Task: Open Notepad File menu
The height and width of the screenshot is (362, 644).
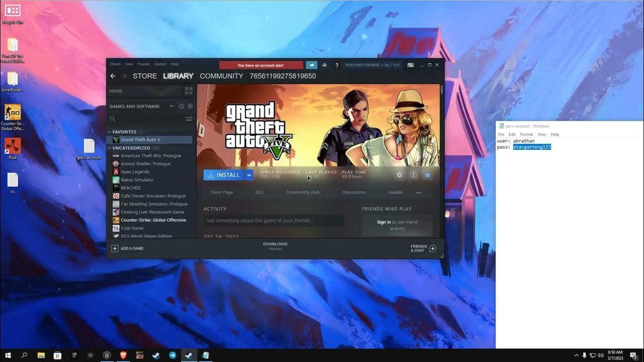Action: click(x=501, y=134)
